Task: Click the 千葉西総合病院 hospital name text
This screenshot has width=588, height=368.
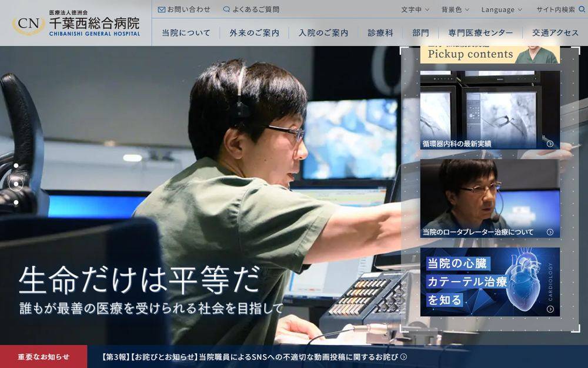Action: (x=95, y=24)
